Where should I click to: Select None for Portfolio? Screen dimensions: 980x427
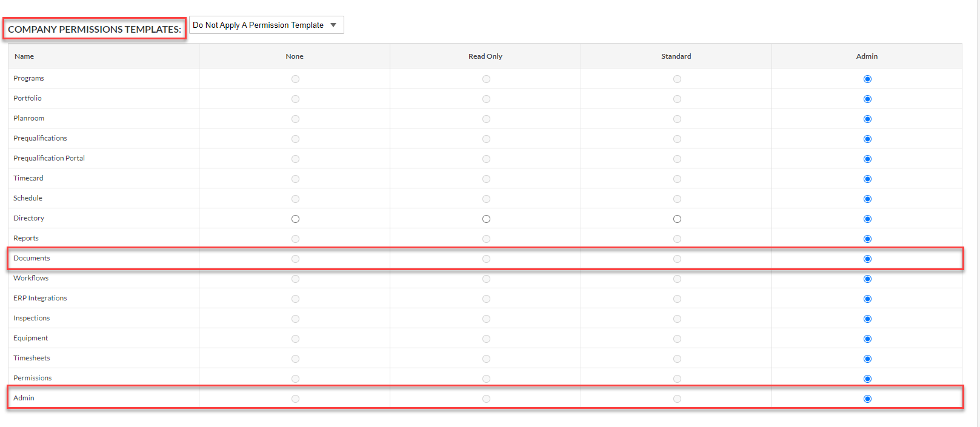295,99
